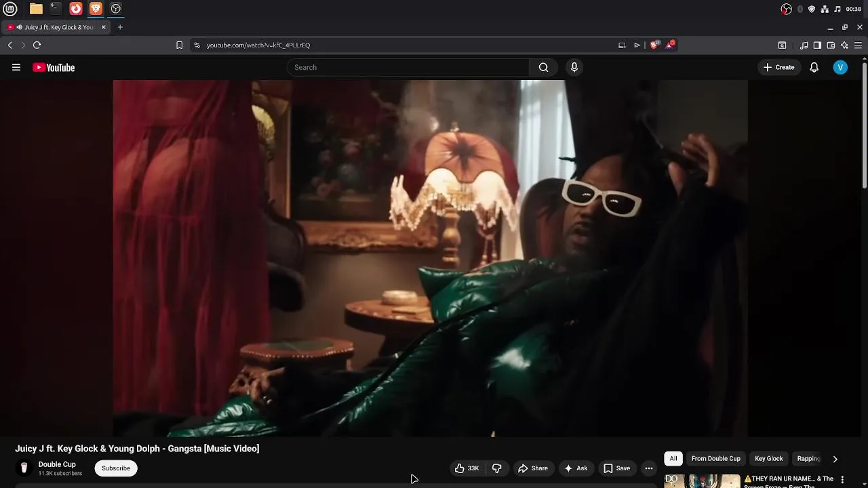Reload the YouTube page
Image resolution: width=868 pixels, height=488 pixels.
[37, 45]
